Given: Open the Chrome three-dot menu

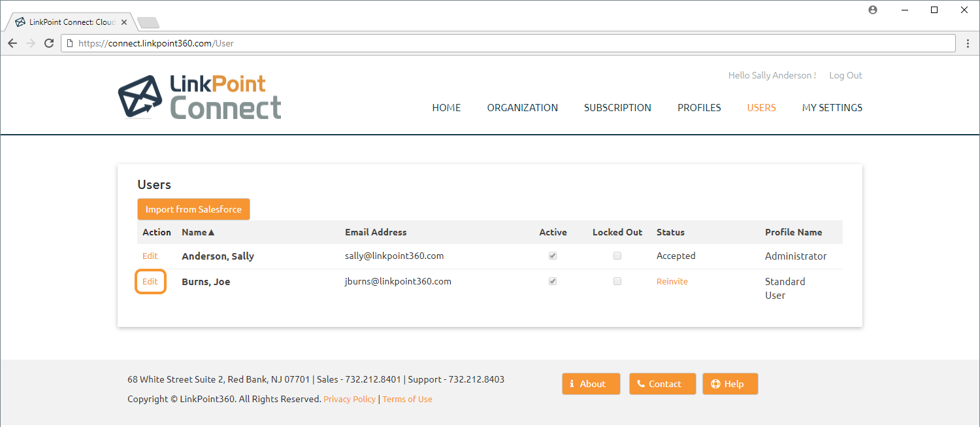Looking at the screenshot, I should (x=968, y=43).
